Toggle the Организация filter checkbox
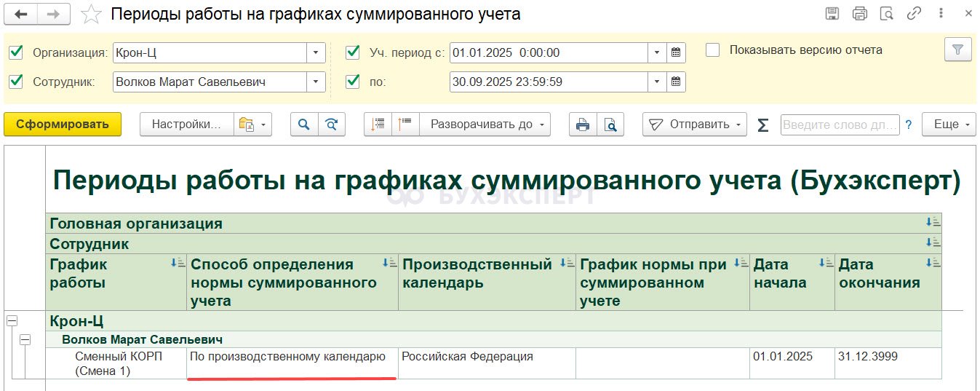 (x=16, y=52)
